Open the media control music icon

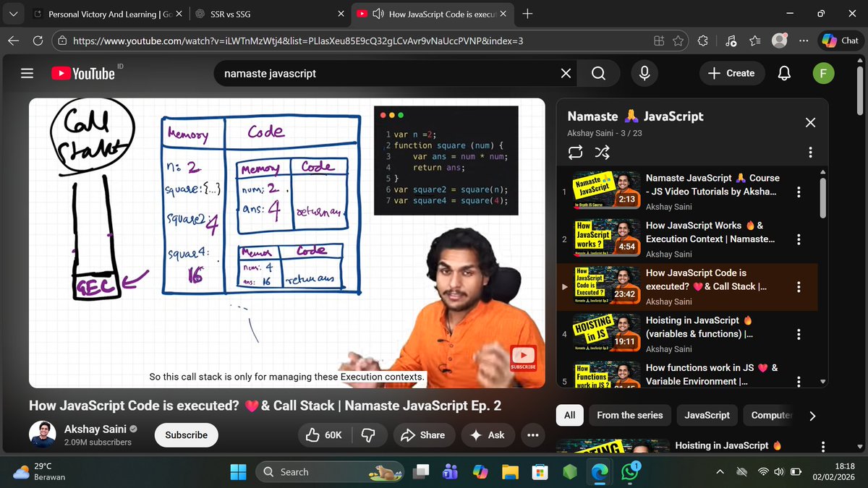click(730, 41)
